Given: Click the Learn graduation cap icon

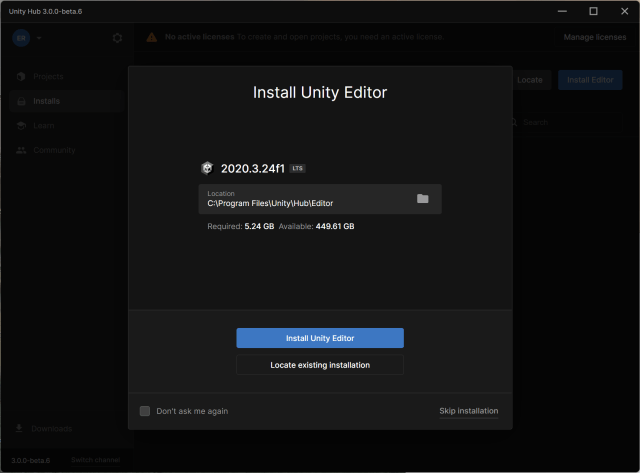Looking at the screenshot, I should tap(21, 125).
